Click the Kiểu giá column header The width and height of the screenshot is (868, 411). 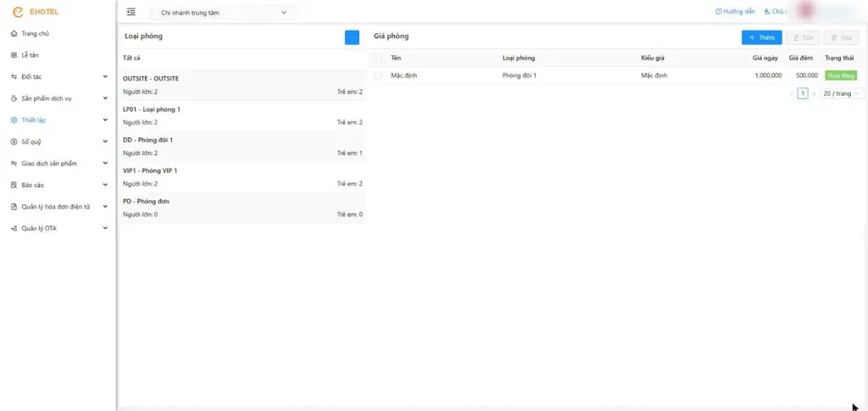(653, 58)
